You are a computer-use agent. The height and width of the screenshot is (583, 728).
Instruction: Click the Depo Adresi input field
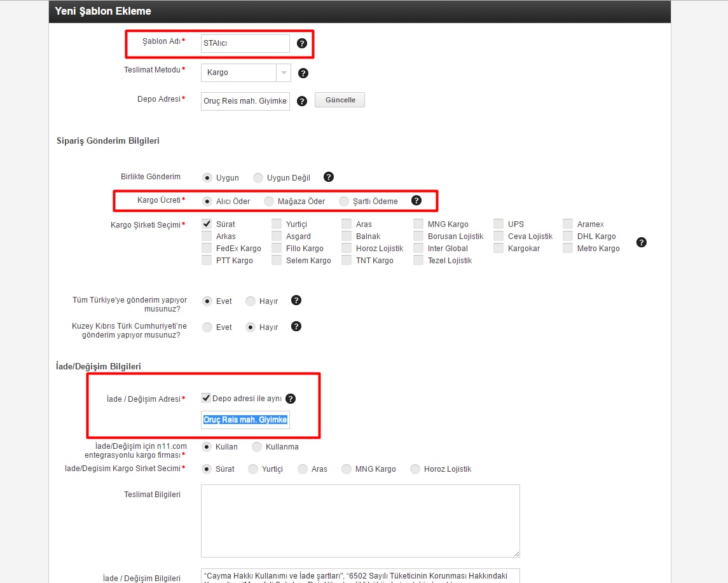[x=245, y=101]
